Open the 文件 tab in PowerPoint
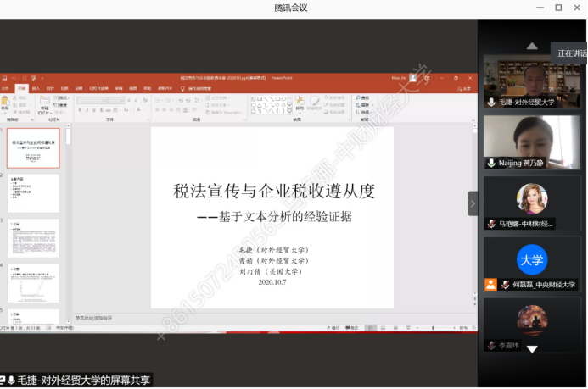 point(7,87)
